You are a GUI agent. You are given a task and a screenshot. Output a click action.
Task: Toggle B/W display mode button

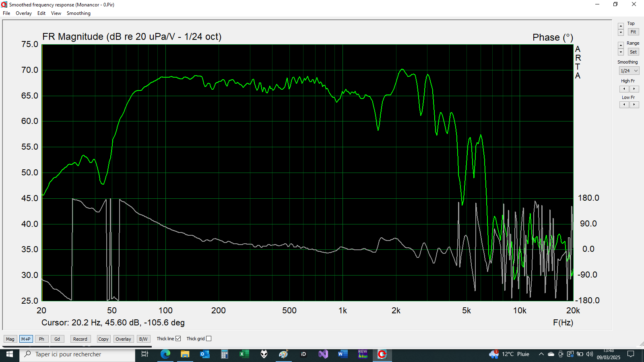tap(143, 339)
